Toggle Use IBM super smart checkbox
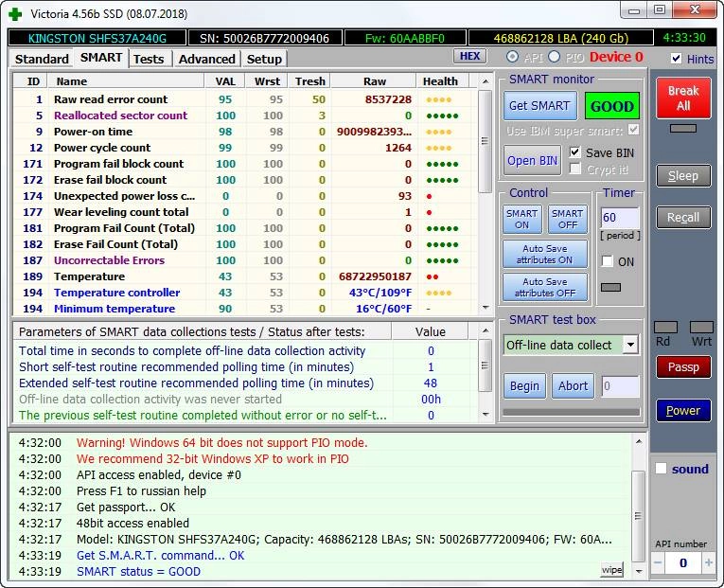 tap(633, 130)
